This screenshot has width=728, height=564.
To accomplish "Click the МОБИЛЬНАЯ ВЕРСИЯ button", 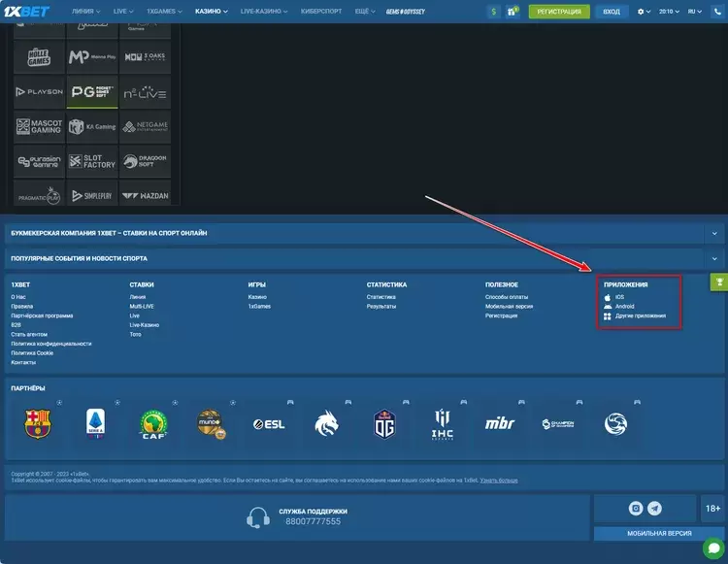I will [x=659, y=533].
